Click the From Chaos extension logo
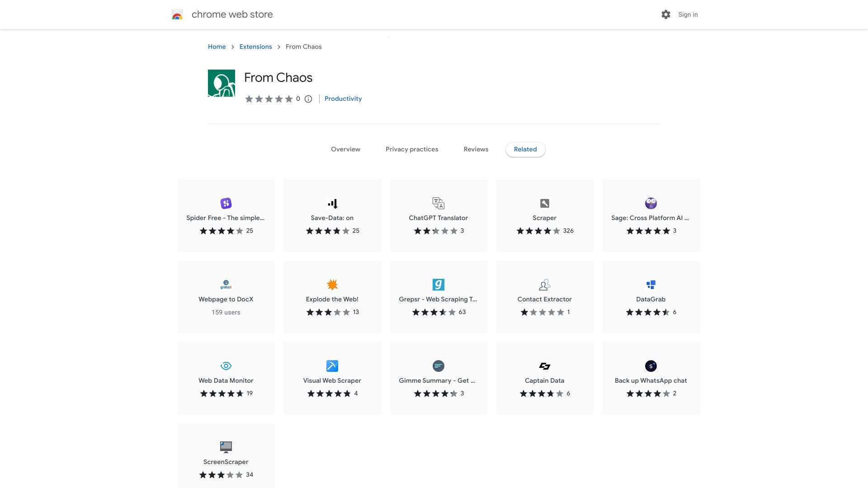Image resolution: width=868 pixels, height=488 pixels. click(x=221, y=83)
